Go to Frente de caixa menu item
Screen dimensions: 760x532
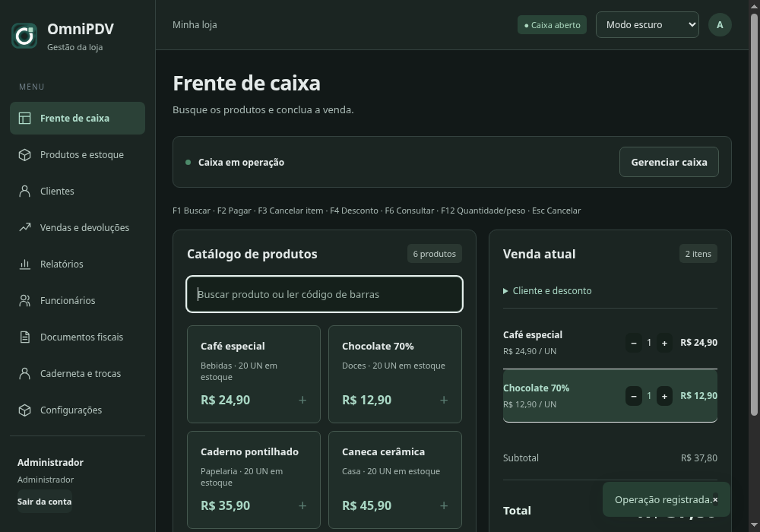[x=78, y=119]
